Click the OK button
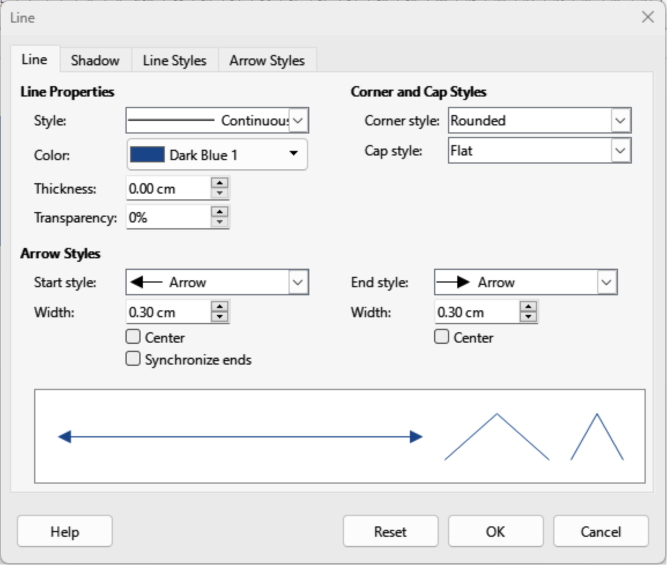667x565 pixels. pyautogui.click(x=495, y=532)
